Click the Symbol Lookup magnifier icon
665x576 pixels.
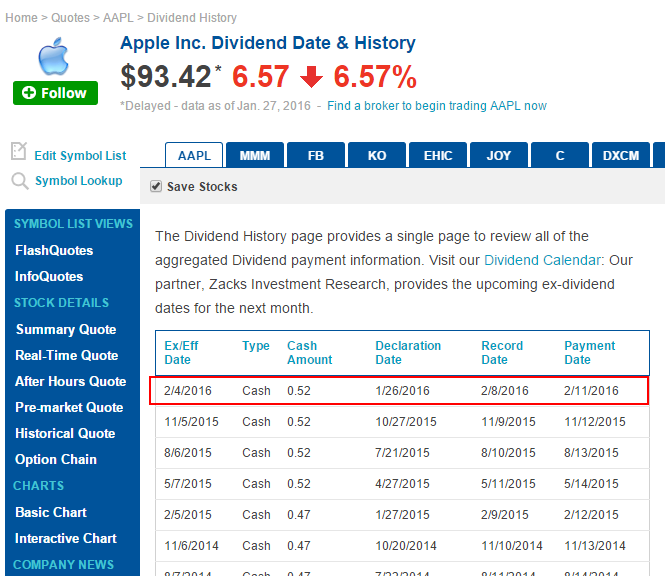click(x=20, y=181)
